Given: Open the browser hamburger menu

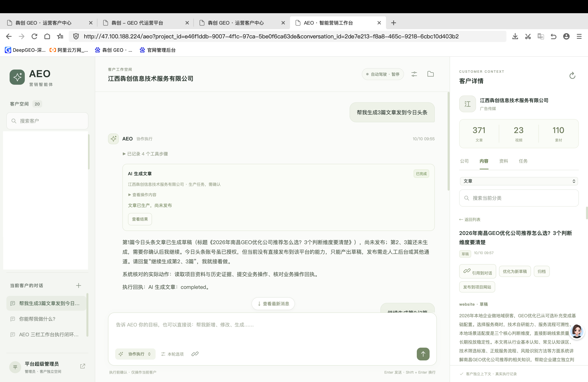Looking at the screenshot, I should (x=579, y=37).
